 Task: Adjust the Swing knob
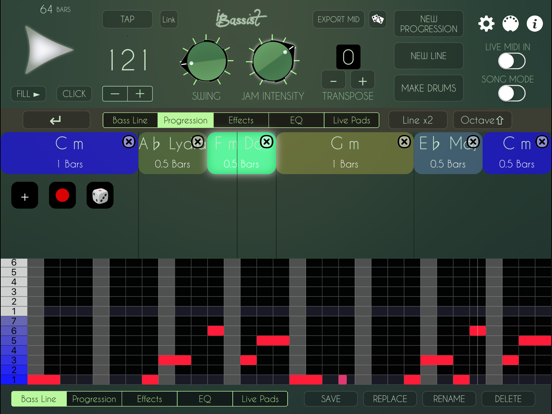[x=206, y=61]
